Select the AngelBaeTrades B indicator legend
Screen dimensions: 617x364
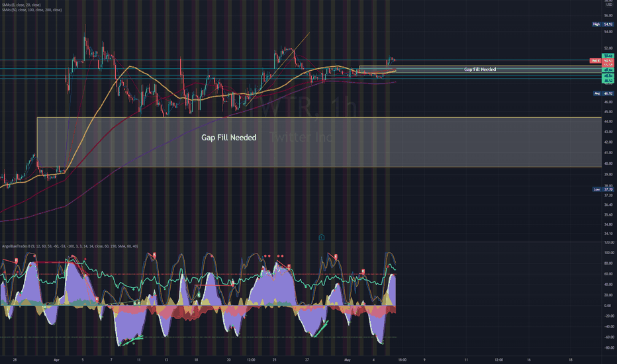point(70,246)
